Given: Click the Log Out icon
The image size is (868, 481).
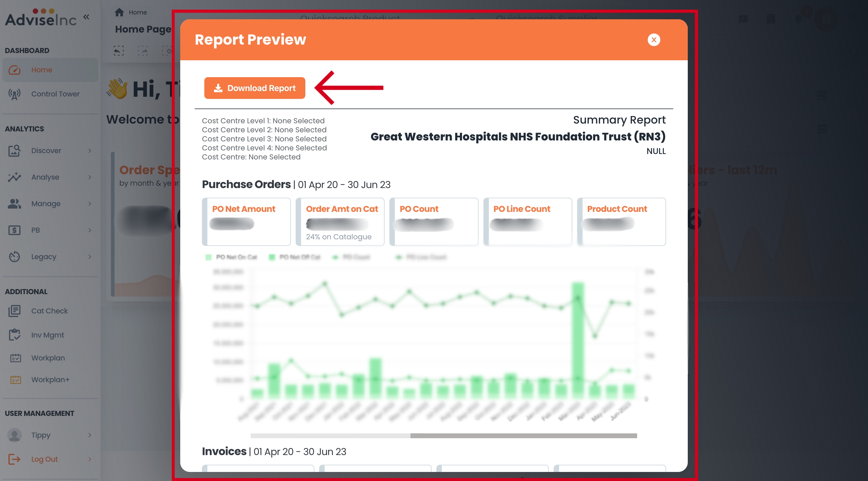Looking at the screenshot, I should point(14,459).
